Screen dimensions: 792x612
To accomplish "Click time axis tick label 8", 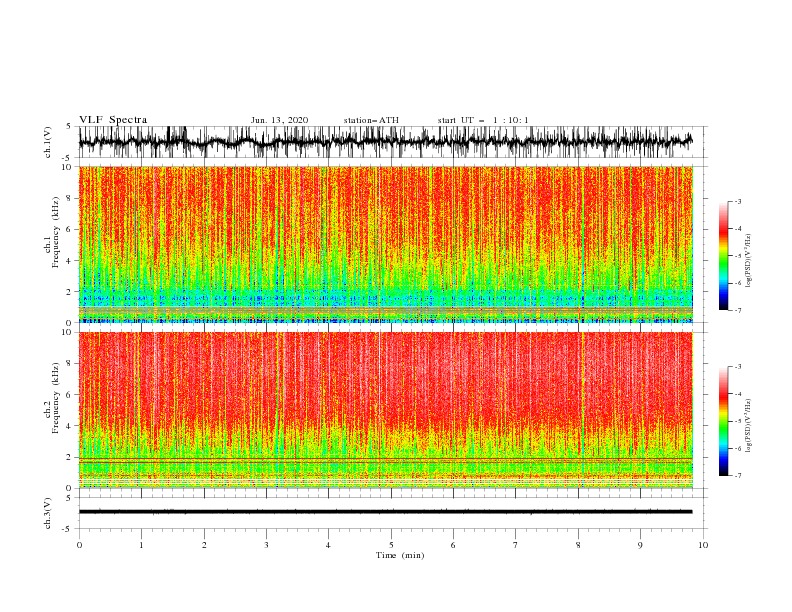I will [x=578, y=545].
